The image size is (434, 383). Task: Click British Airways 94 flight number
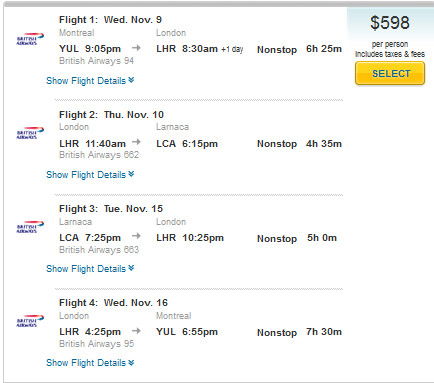(96, 61)
